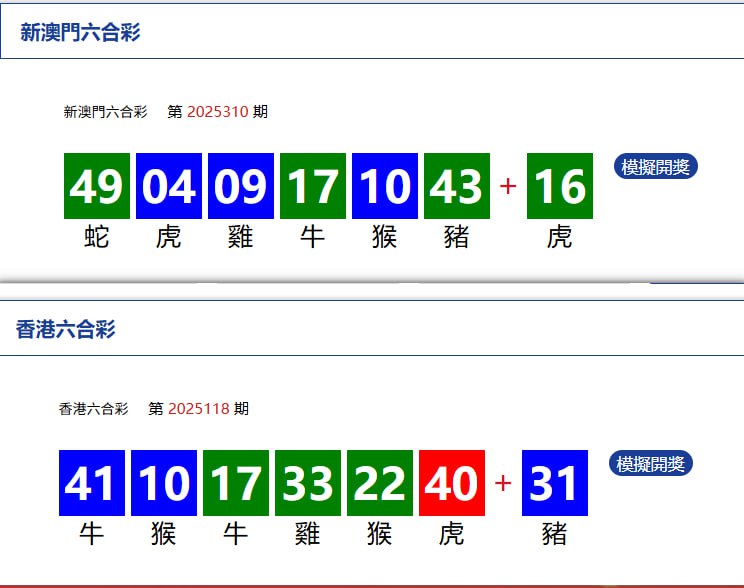Image resolution: width=744 pixels, height=588 pixels.
Task: Click blue ball 04 in Macau draw
Action: pos(169,186)
